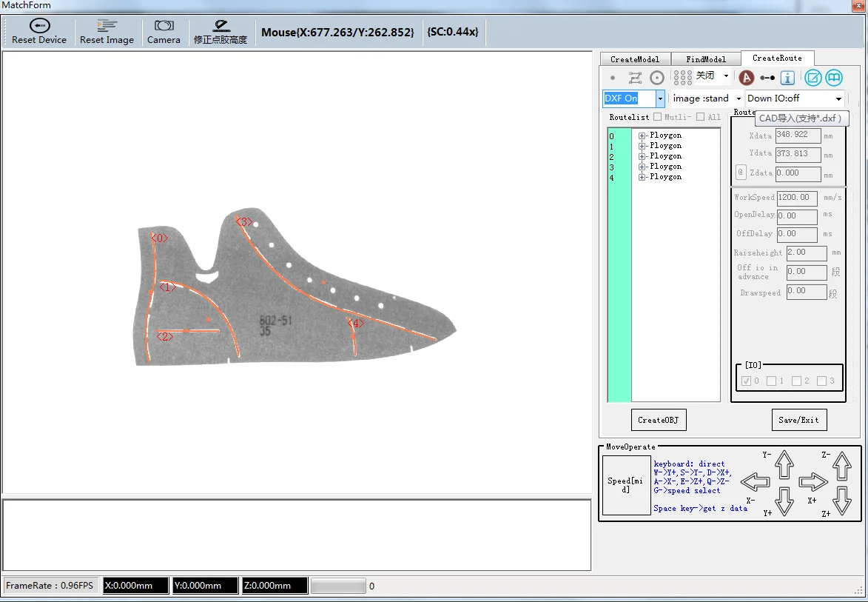Image resolution: width=868 pixels, height=602 pixels.
Task: Select the circle route tool icon
Action: [x=656, y=78]
